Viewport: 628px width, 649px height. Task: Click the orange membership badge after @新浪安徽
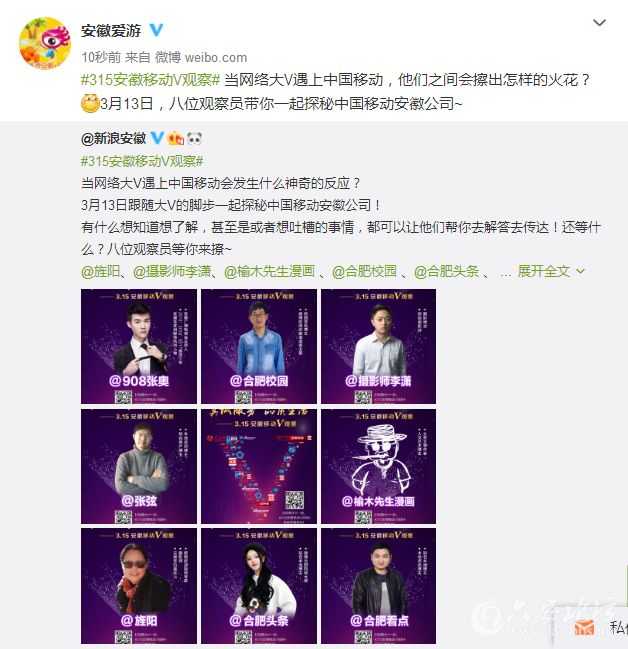(x=176, y=138)
